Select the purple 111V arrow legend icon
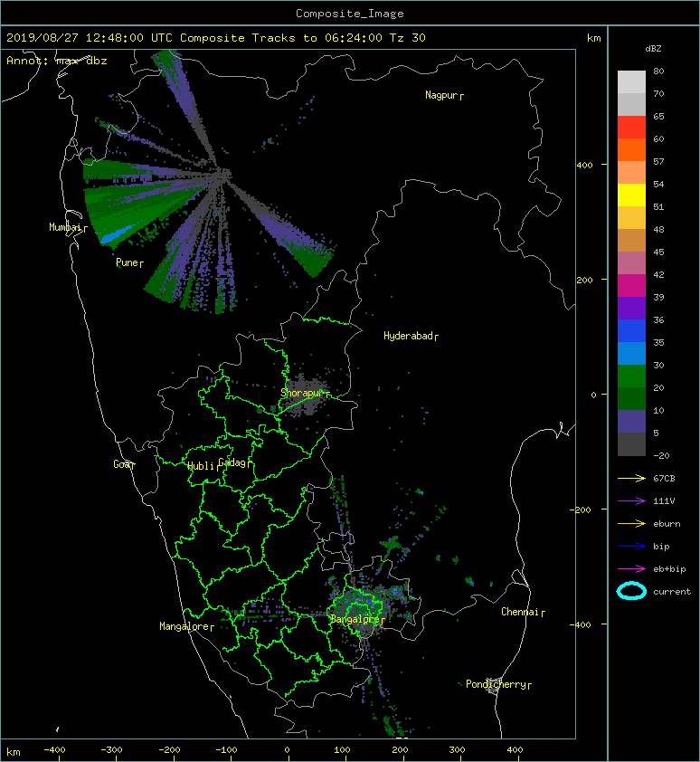This screenshot has width=700, height=762. pyautogui.click(x=631, y=501)
